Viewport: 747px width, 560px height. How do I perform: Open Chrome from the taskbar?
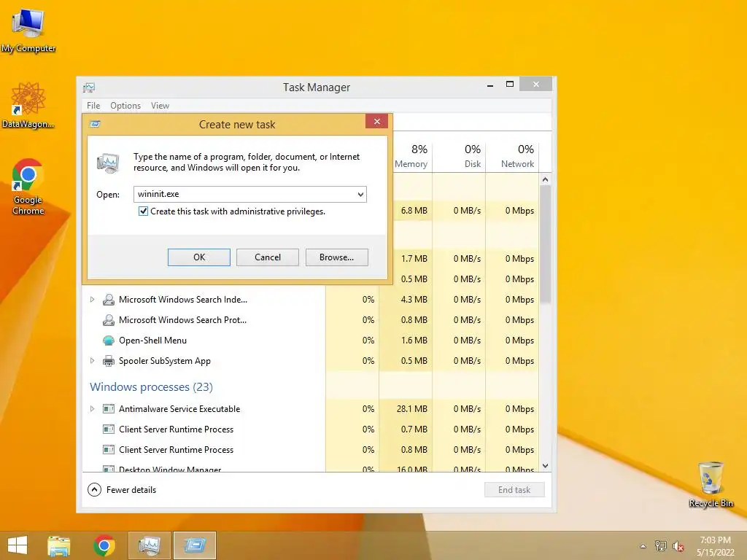(x=104, y=545)
